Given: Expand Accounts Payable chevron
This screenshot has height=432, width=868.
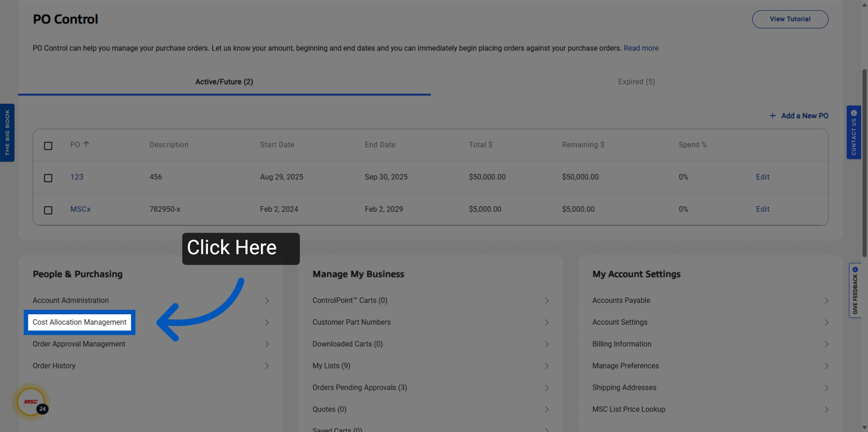Looking at the screenshot, I should [x=826, y=301].
